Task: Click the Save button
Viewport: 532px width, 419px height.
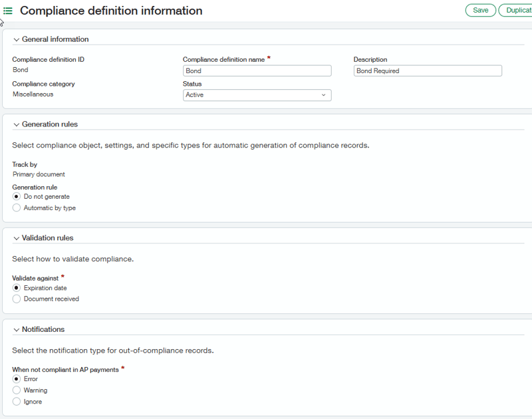Action: (x=480, y=10)
